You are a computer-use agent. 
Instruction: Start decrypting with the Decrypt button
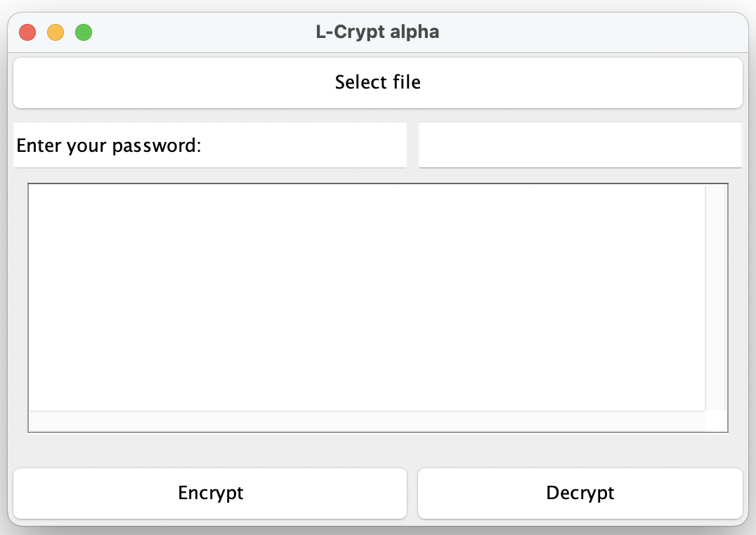click(x=580, y=493)
